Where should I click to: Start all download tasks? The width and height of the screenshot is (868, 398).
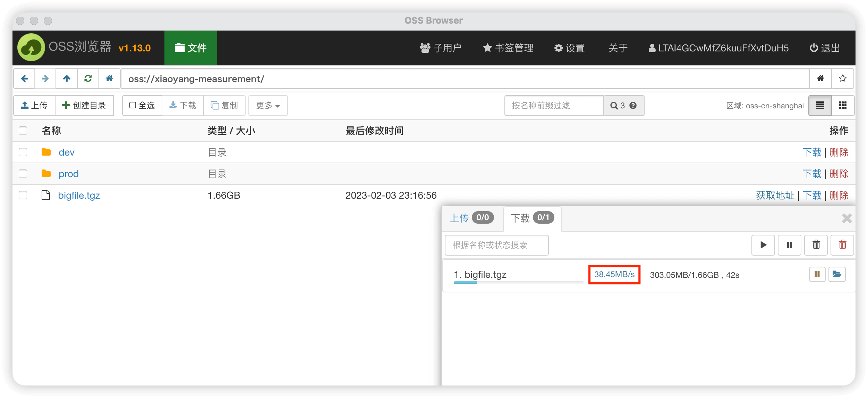tap(763, 245)
